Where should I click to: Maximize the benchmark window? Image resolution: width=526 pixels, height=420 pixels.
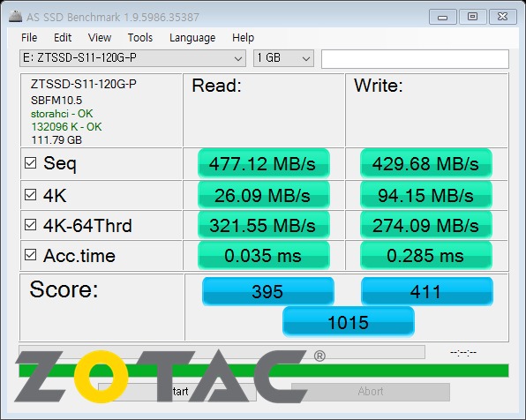click(472, 17)
